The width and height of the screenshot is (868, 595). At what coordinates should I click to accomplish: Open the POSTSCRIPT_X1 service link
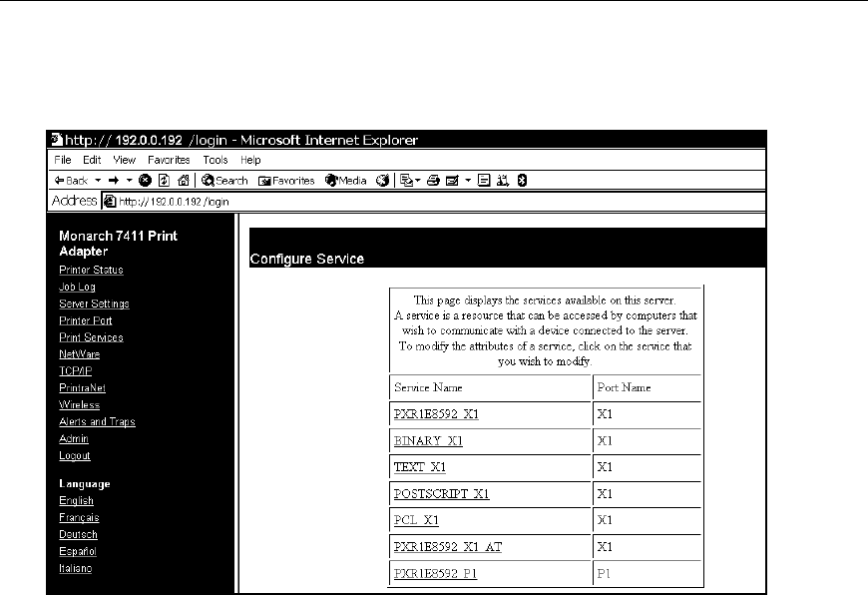[x=441, y=493]
